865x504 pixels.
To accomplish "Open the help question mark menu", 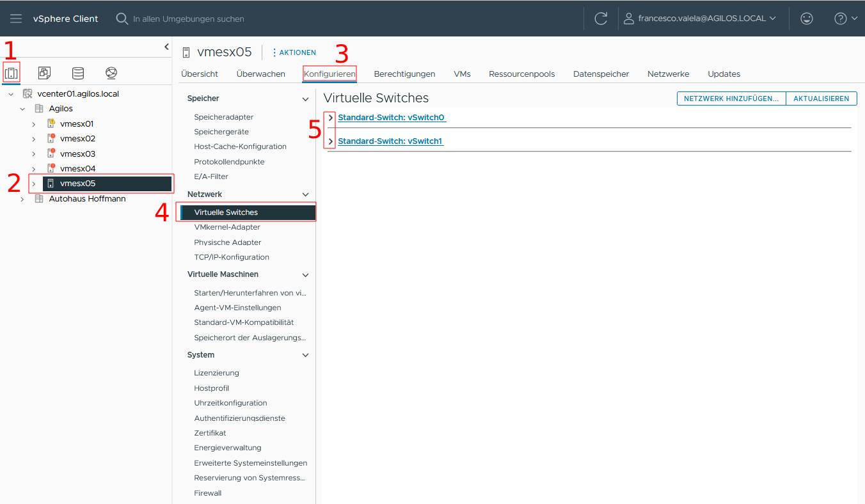I will tap(846, 19).
